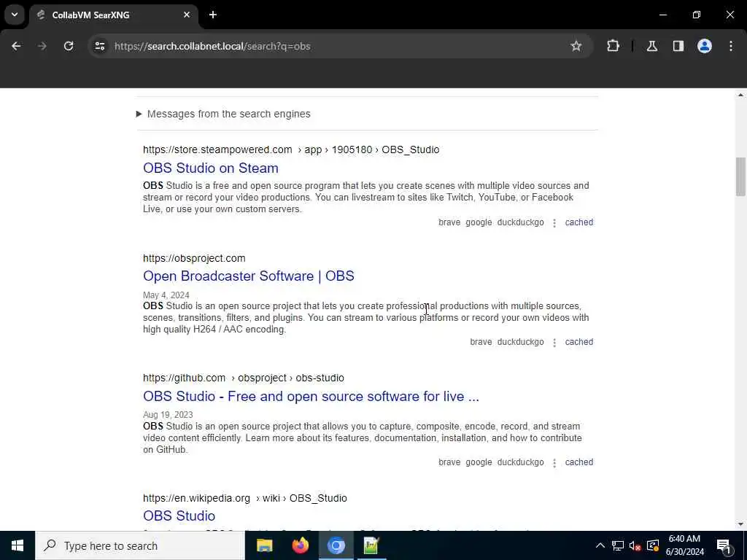Image resolution: width=747 pixels, height=560 pixels.
Task: Open the tab search dropdown
Action: (15, 15)
